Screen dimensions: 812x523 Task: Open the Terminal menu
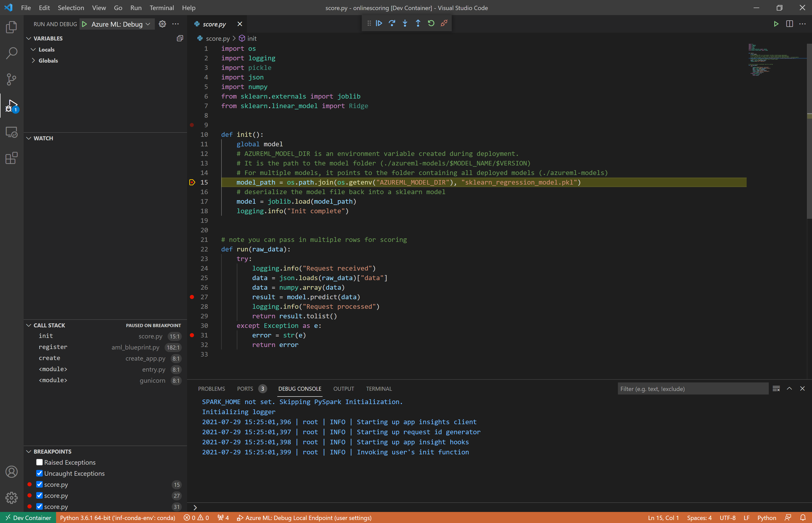click(x=162, y=8)
